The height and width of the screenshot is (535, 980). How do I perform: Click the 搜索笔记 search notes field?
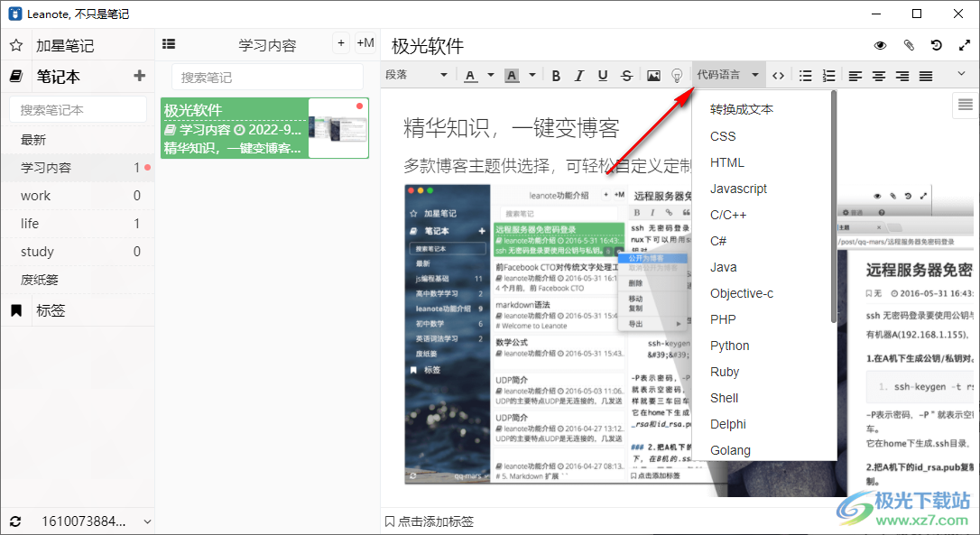tap(267, 77)
